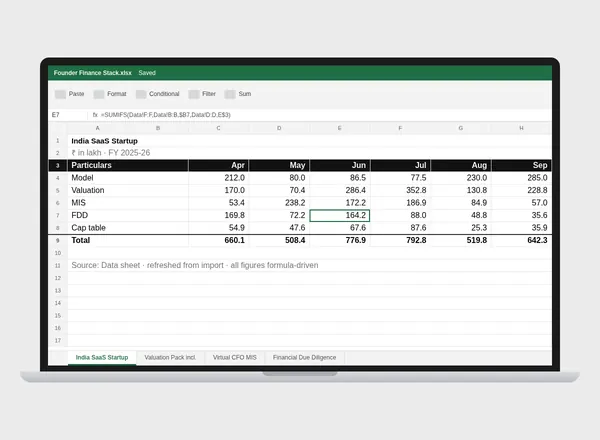Select selected cell FDD Jun 164.2
600x440 pixels.
340,215
